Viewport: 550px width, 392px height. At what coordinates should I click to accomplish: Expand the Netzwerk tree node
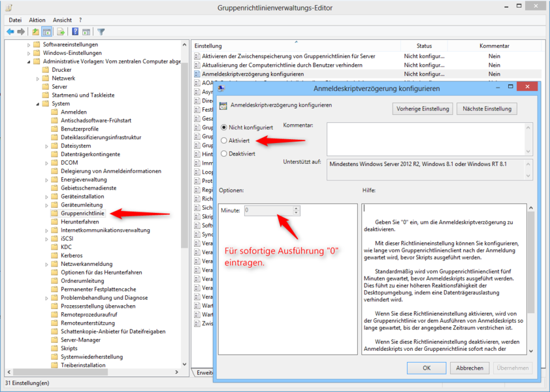(x=38, y=78)
